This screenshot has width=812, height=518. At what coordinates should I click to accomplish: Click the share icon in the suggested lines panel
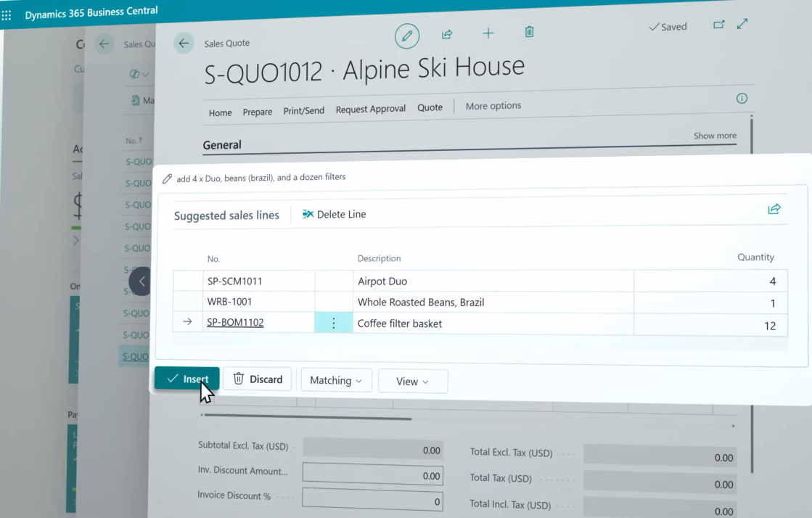[x=774, y=209]
